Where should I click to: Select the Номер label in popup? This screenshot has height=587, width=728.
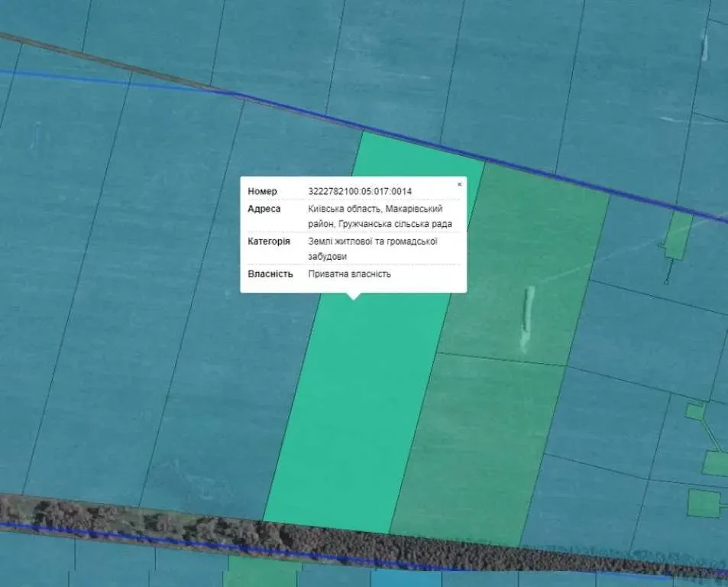point(262,191)
